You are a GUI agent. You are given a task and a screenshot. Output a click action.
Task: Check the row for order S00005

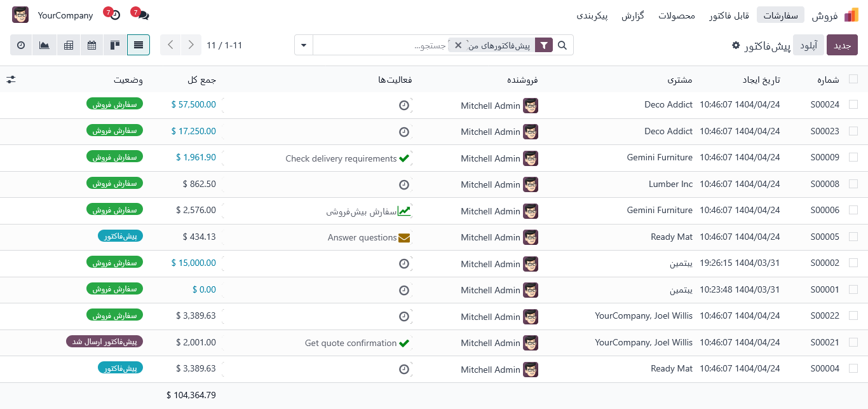point(853,237)
